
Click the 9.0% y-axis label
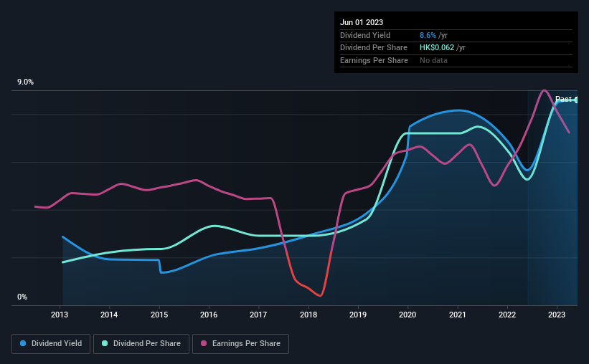pos(25,82)
